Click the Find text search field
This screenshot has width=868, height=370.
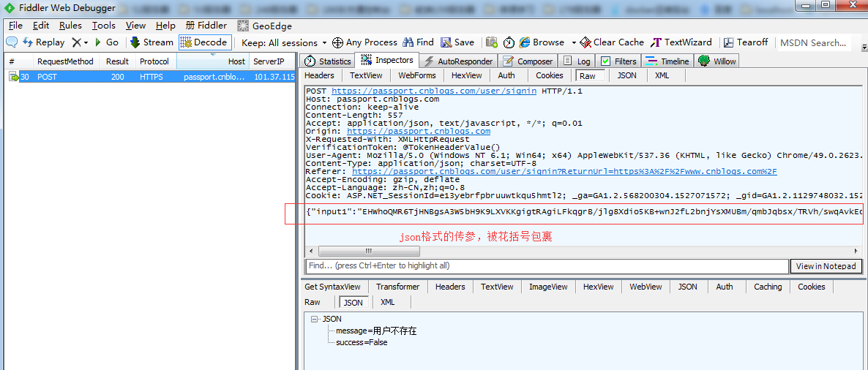[547, 266]
